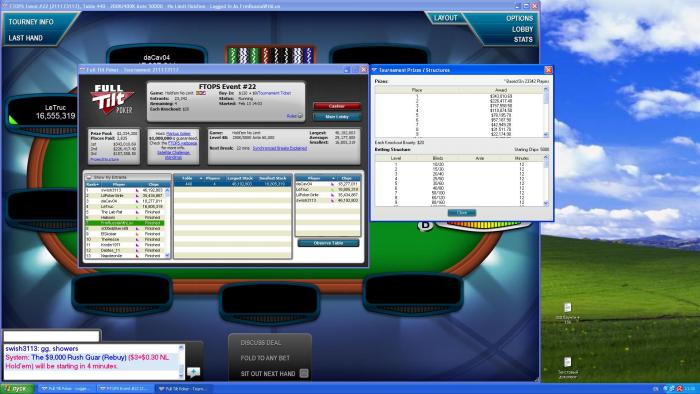
Task: Click the Rank column header
Action: pos(92,184)
